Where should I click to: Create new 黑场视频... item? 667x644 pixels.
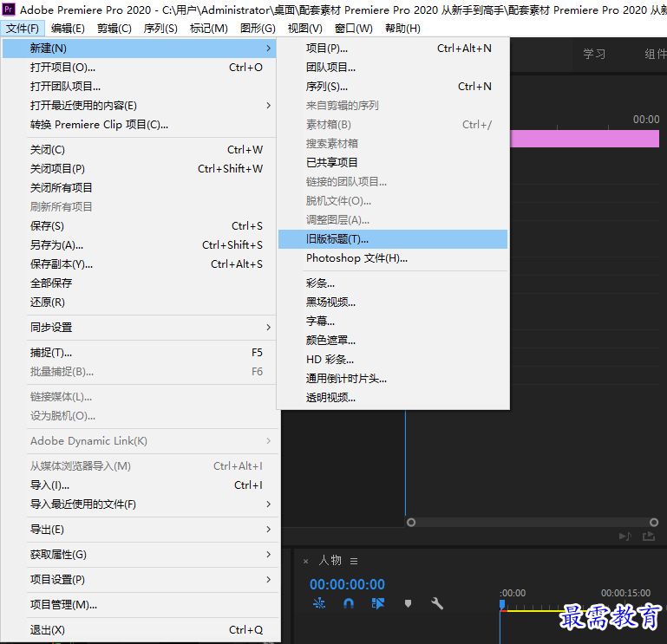393,302
